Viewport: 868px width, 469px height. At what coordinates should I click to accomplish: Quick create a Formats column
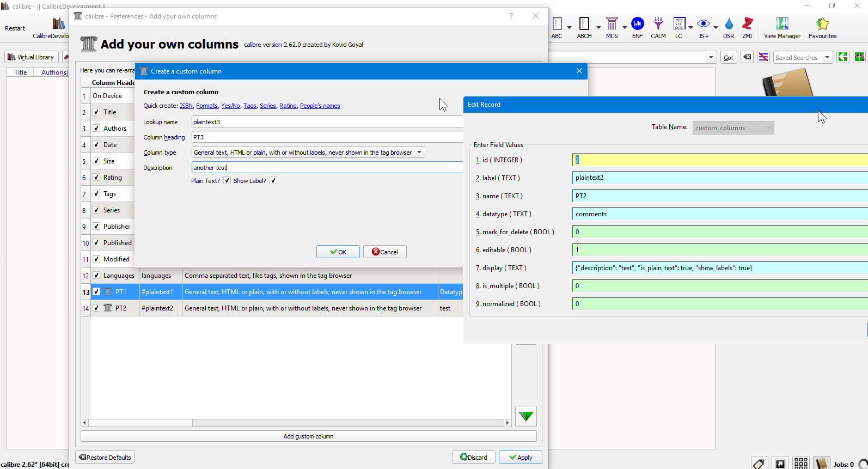coord(207,106)
